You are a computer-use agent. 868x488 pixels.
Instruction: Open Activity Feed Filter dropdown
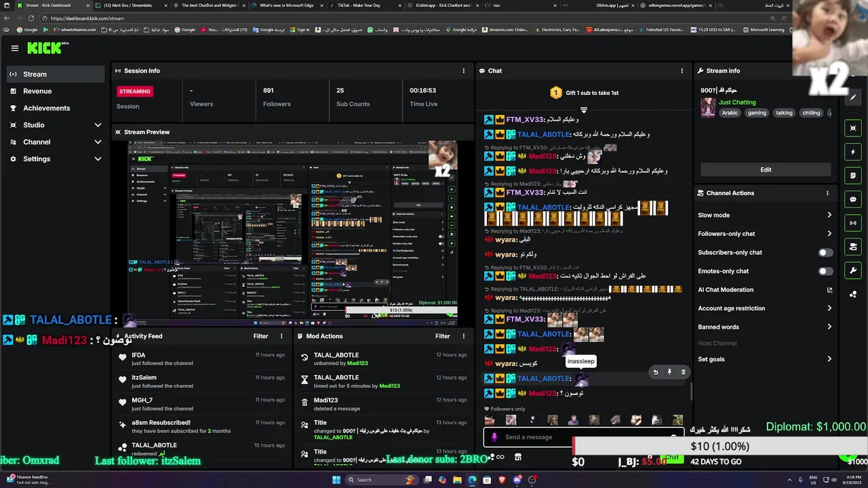260,336
